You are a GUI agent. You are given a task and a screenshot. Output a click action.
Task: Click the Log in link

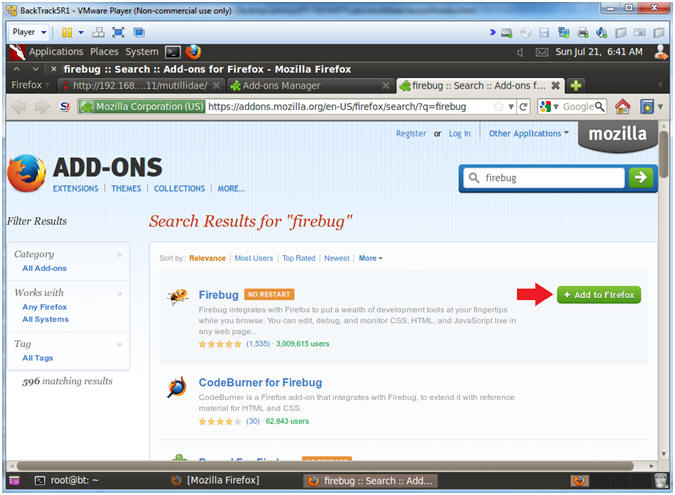(460, 134)
